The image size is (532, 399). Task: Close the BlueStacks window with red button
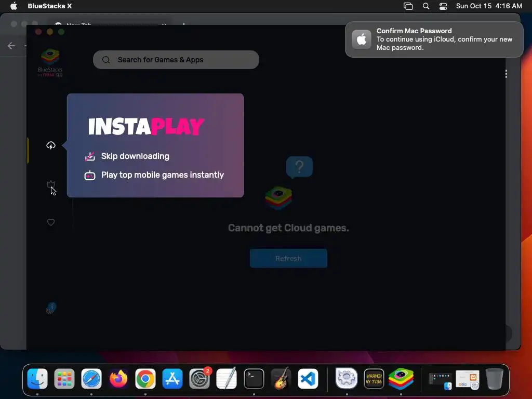[x=38, y=32]
